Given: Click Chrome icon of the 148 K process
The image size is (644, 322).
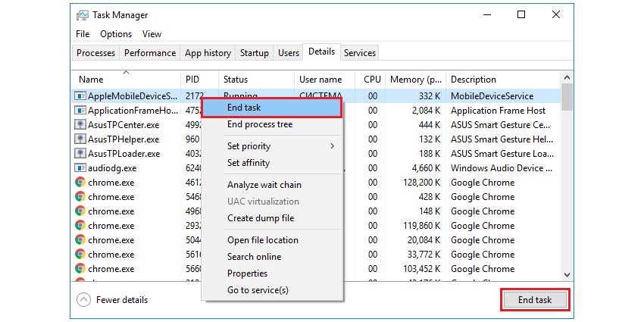Looking at the screenshot, I should (80, 211).
